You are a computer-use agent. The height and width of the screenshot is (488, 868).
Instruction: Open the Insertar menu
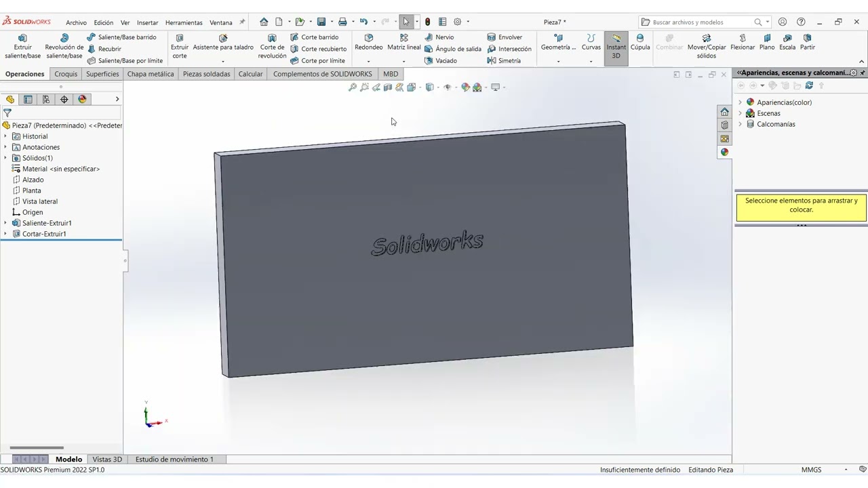(147, 22)
